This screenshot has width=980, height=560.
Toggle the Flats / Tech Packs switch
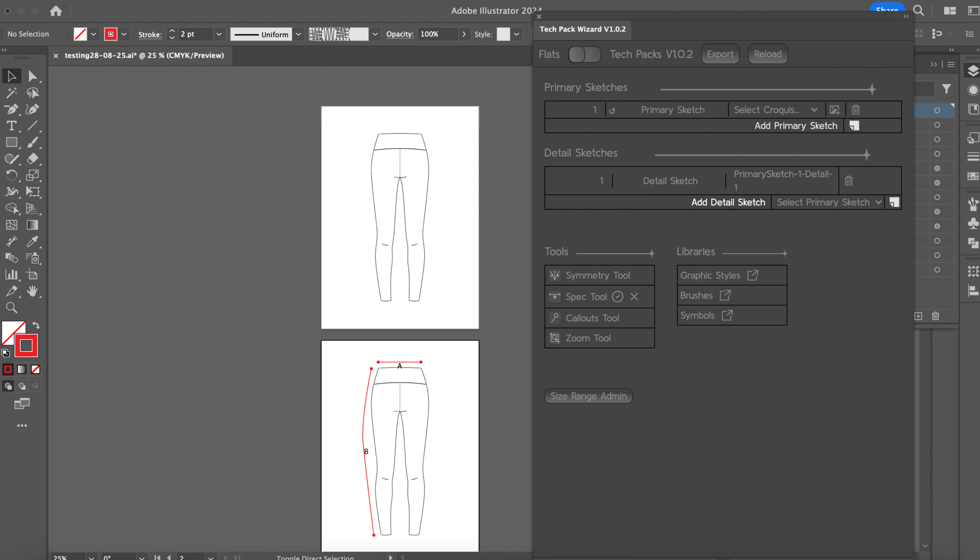[584, 55]
